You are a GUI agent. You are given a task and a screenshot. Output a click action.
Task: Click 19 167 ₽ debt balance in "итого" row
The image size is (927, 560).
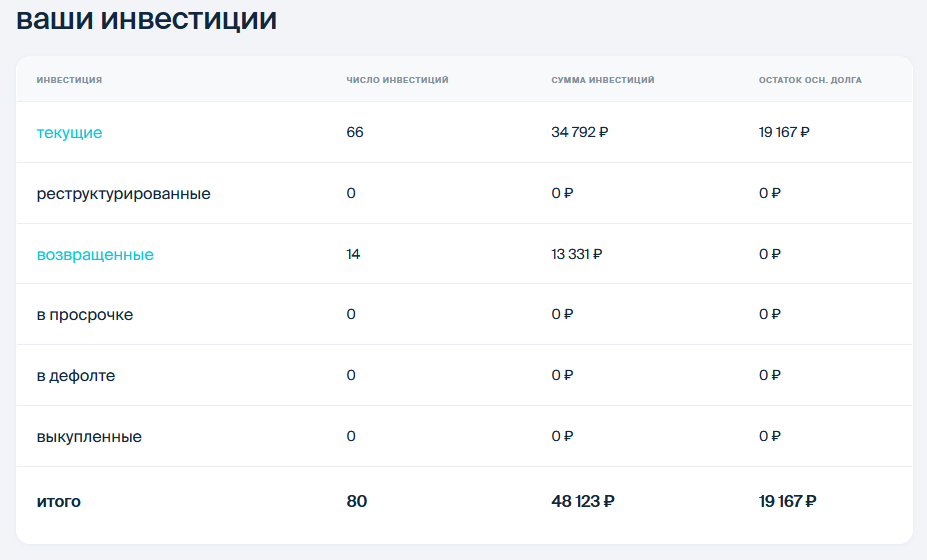click(x=788, y=502)
